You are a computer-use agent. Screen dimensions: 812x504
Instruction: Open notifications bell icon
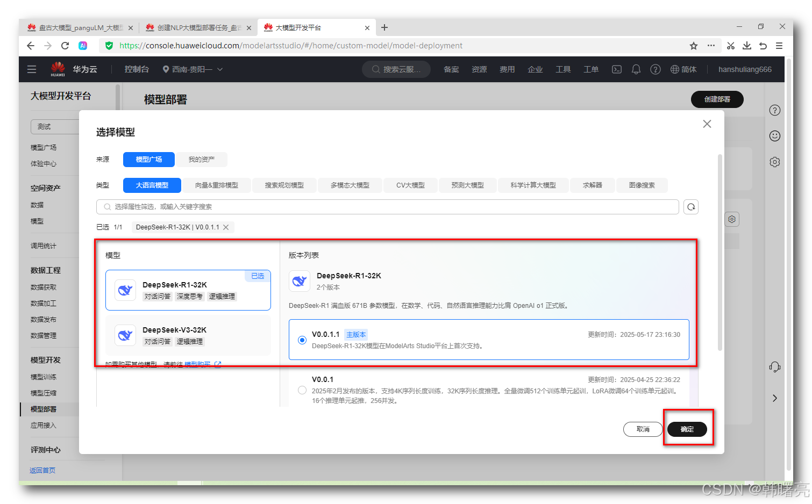(x=636, y=69)
